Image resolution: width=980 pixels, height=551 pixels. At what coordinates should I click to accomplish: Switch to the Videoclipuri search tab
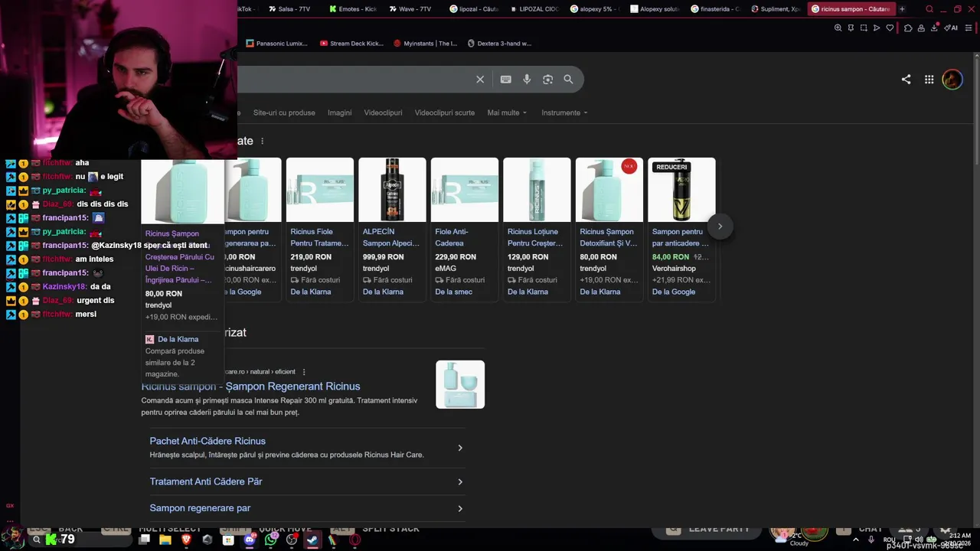(x=383, y=112)
